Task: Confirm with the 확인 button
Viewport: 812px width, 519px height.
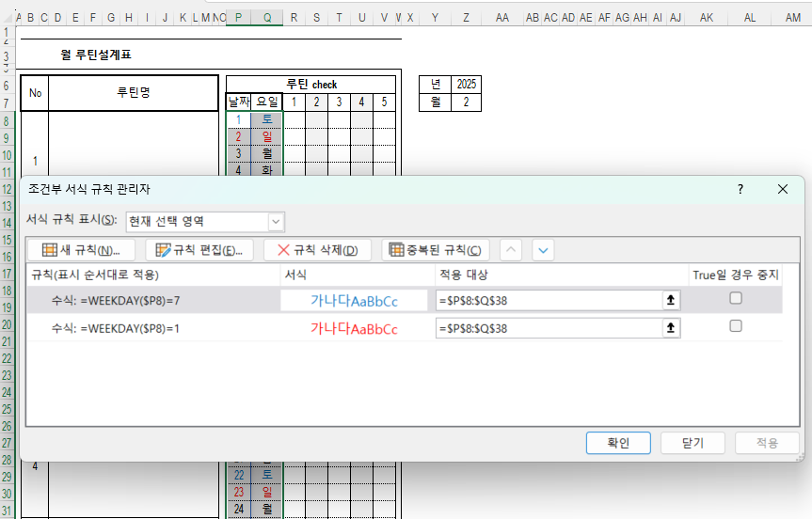Action: 618,443
